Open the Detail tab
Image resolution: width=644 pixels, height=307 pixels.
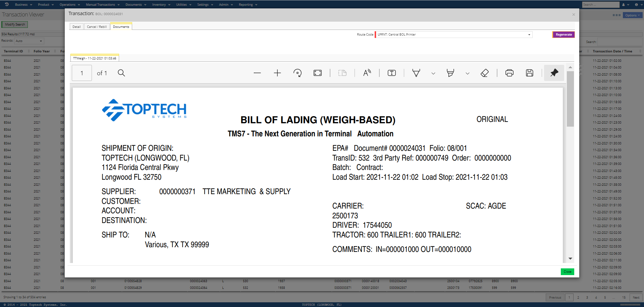[76, 27]
